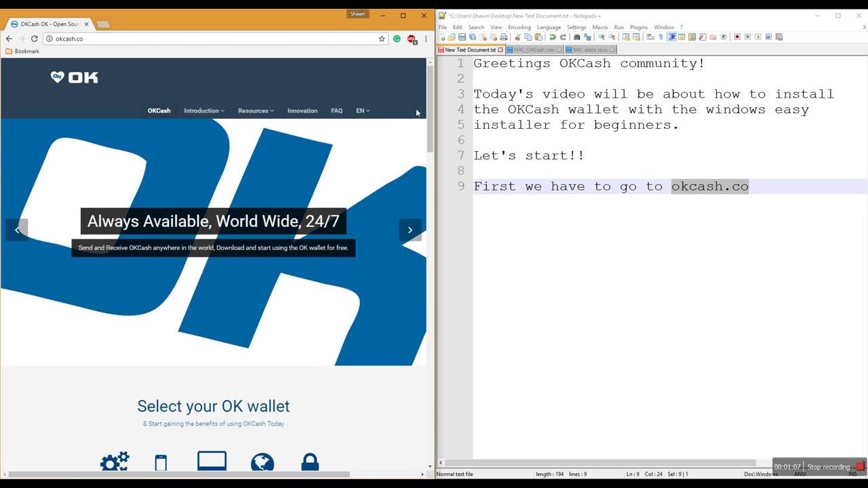868x488 pixels.
Task: Click the laptop wallet icon
Action: [x=212, y=461]
